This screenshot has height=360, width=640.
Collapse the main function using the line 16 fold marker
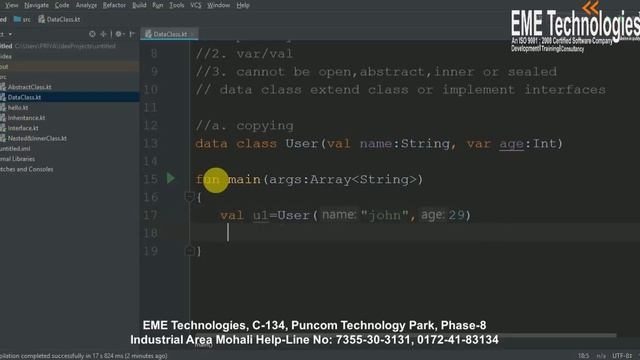189,197
